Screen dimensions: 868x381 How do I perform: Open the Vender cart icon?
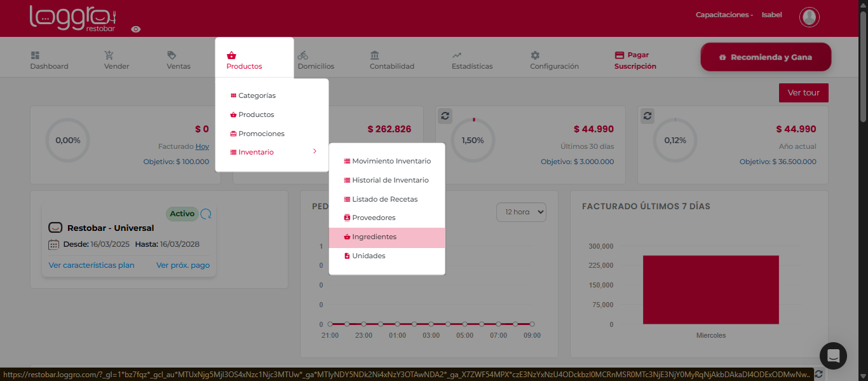pos(109,55)
